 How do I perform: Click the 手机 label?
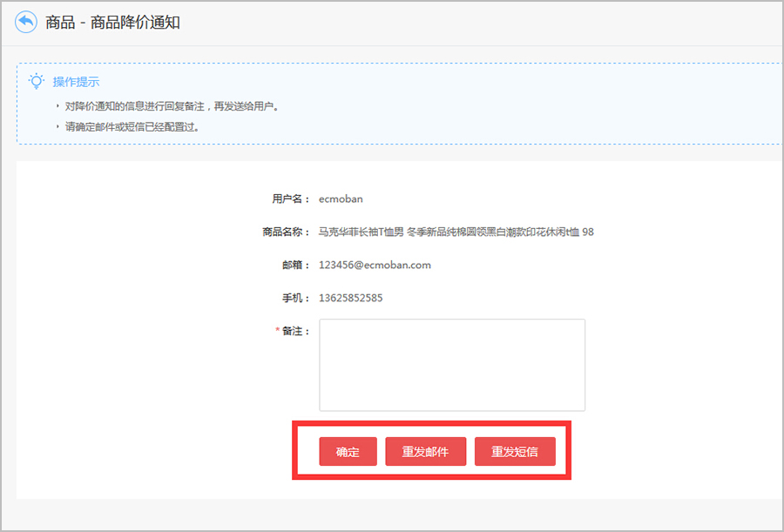point(296,298)
